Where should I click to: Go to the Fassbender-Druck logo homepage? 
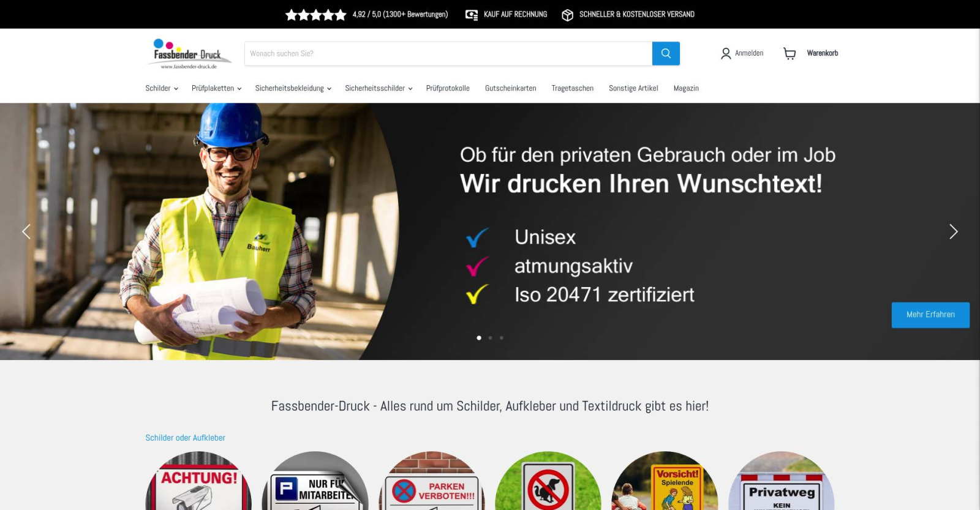click(189, 54)
